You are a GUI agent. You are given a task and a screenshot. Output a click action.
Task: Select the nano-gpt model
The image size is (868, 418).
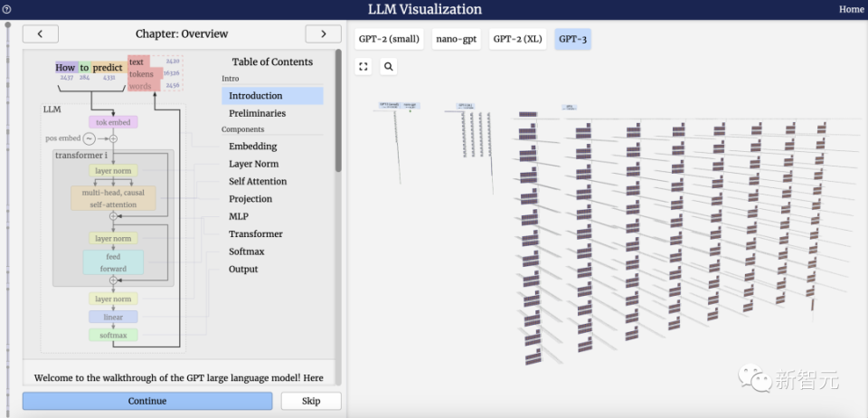pos(456,39)
